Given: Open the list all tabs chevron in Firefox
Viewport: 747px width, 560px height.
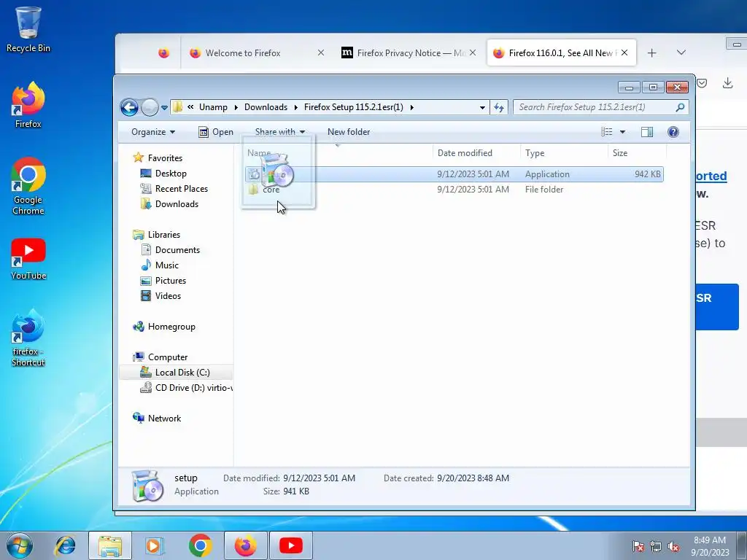Looking at the screenshot, I should pos(681,52).
